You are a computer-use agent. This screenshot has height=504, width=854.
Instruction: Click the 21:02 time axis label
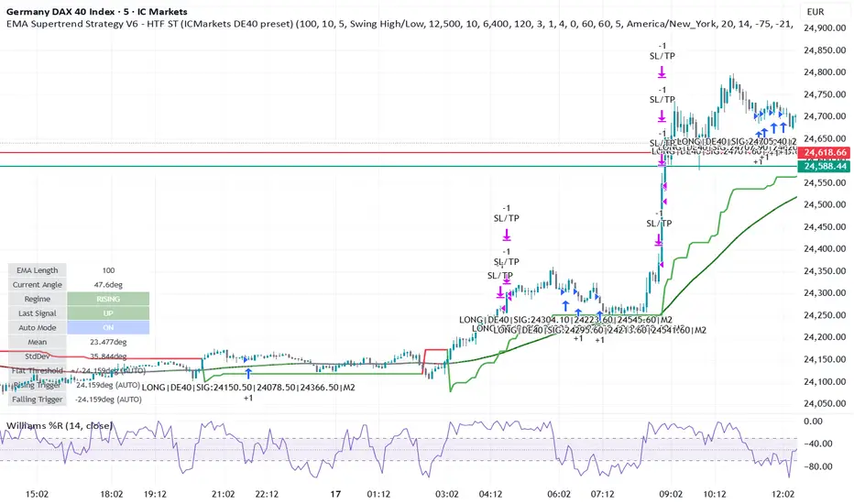pyautogui.click(x=224, y=494)
